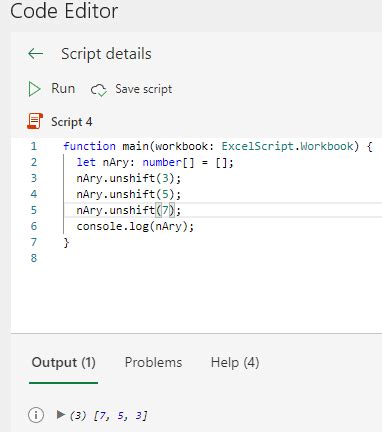This screenshot has height=432, width=382.
Task: Expand the logged array output triangle
Action: (x=61, y=414)
